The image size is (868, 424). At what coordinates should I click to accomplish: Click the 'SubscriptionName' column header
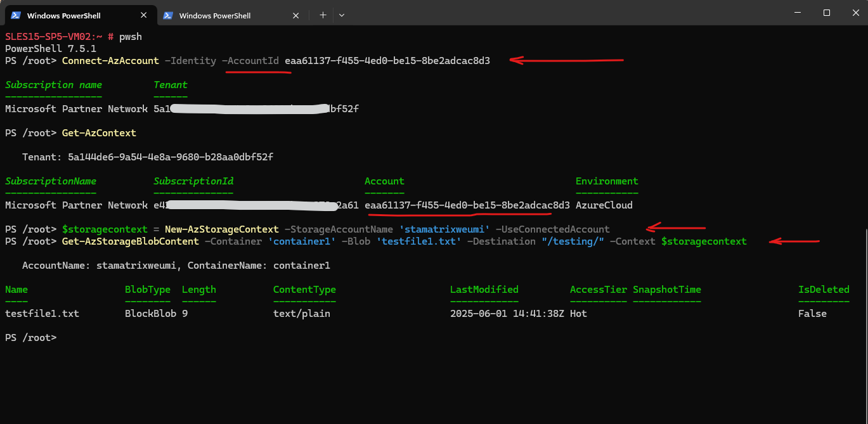(51, 181)
